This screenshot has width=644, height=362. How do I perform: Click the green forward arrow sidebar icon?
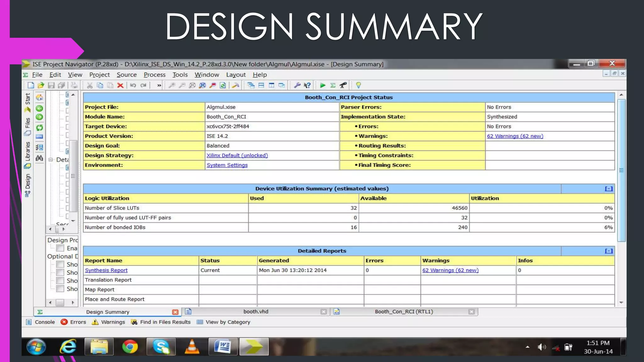[39, 117]
